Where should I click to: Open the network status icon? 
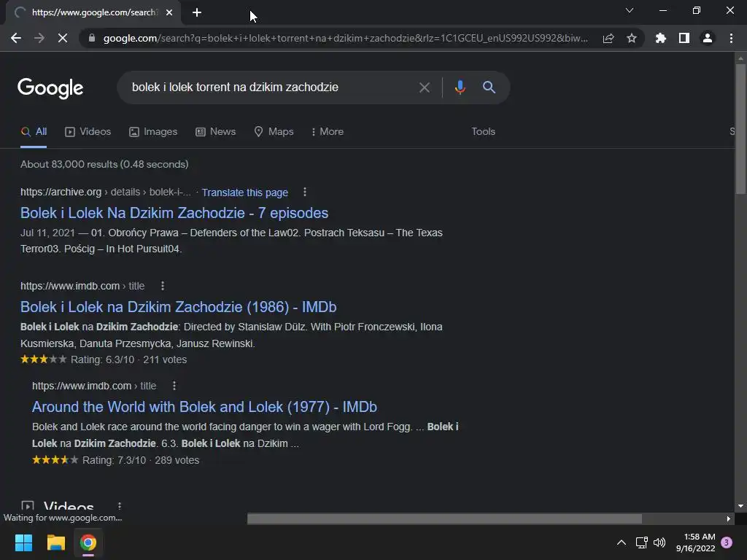(x=641, y=542)
